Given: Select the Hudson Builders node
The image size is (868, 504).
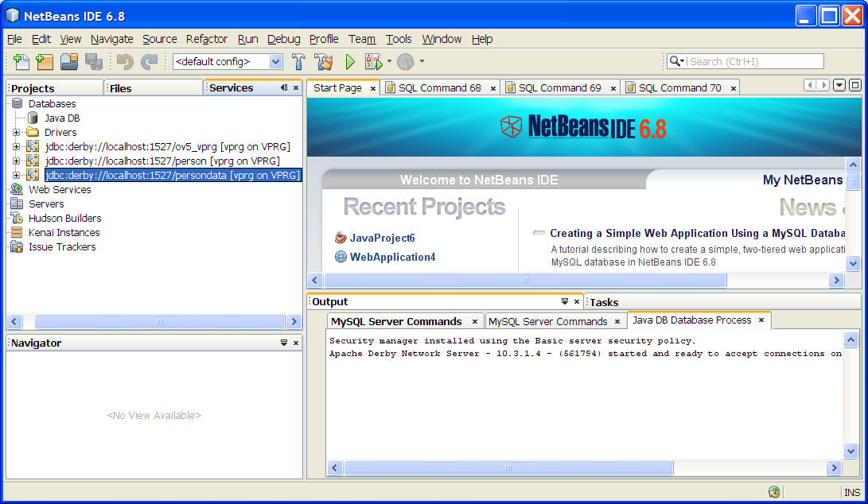Looking at the screenshot, I should click(x=64, y=219).
